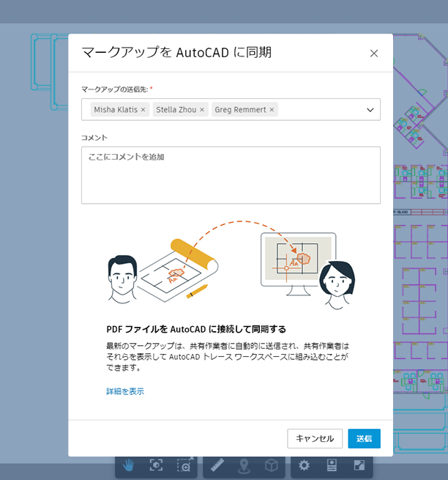Click the sync illustration image
Viewport: 448px width, 480px height.
coord(231,265)
